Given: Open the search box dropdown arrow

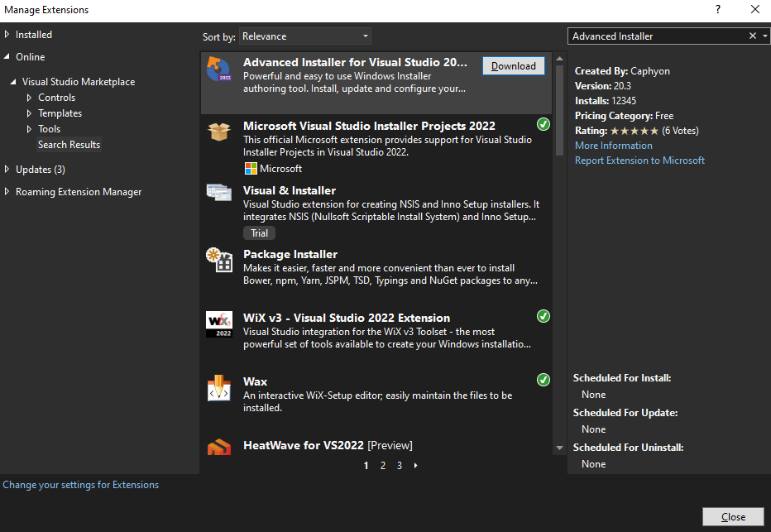Looking at the screenshot, I should [x=764, y=36].
